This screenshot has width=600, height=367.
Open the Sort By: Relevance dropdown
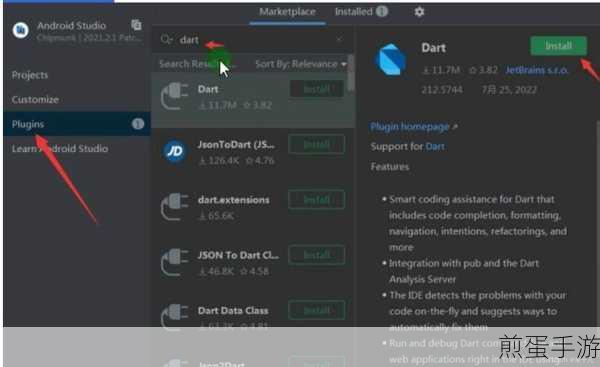point(301,64)
